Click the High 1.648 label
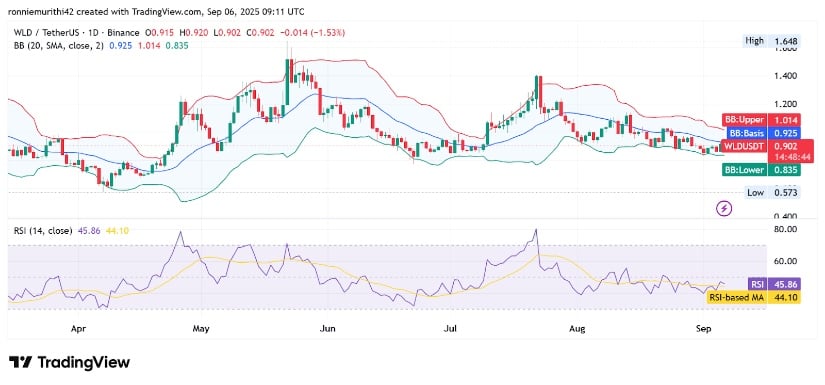 point(771,40)
